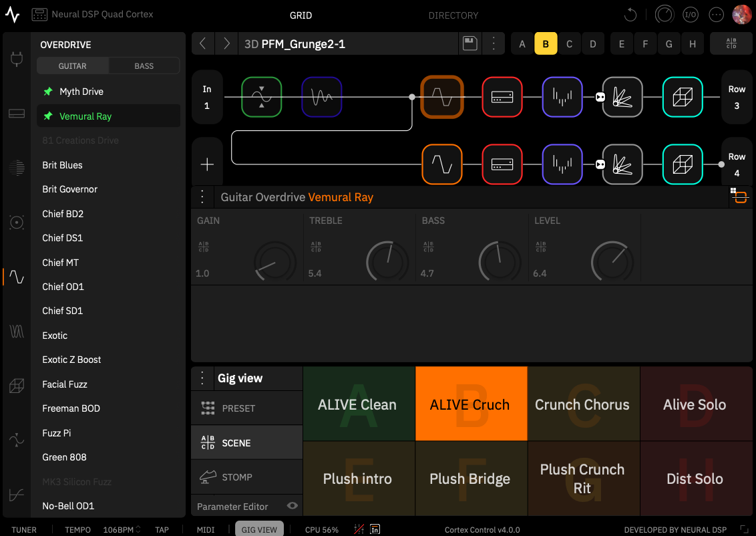Click the Neural DSP waveform logo
The width and height of the screenshot is (756, 536).
click(13, 15)
